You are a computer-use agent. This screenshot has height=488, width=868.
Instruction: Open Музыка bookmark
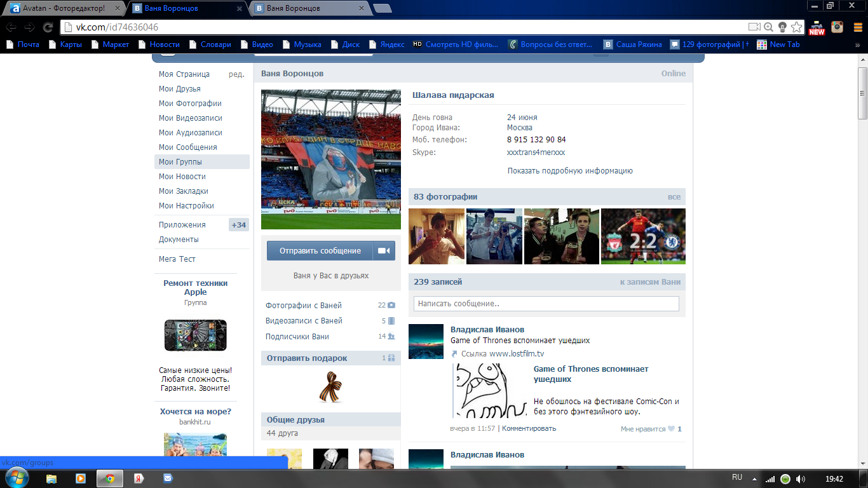tap(301, 44)
